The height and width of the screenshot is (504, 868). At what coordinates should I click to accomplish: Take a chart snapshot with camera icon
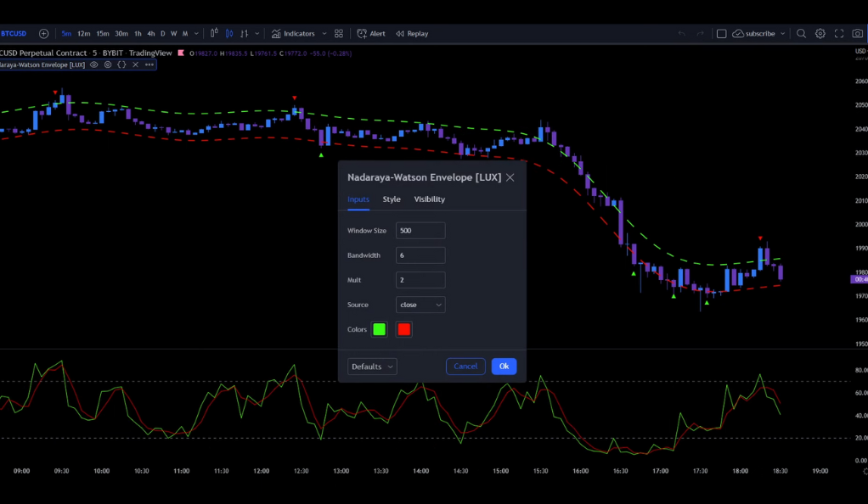point(857,34)
